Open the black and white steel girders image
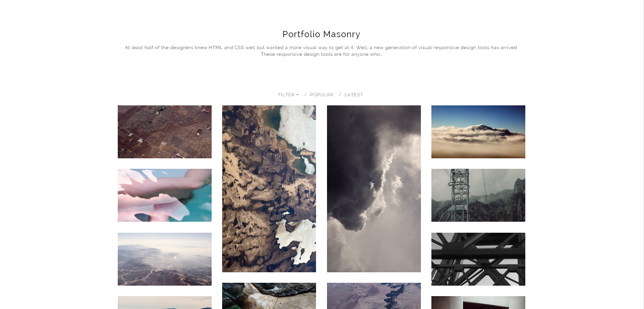The width and height of the screenshot is (644, 309). pos(478,259)
